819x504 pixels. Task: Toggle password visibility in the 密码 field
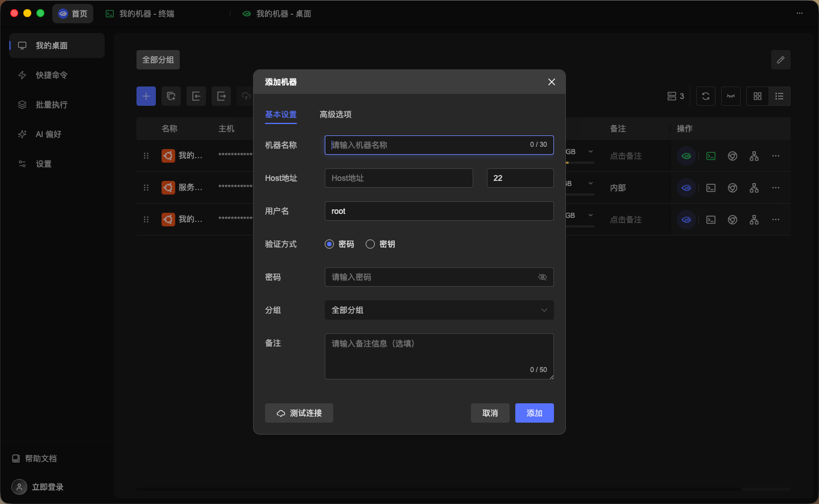click(543, 277)
